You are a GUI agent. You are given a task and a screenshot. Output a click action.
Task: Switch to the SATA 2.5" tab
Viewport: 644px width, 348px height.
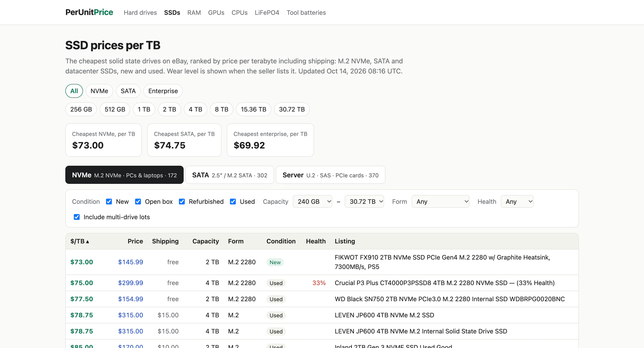tap(230, 175)
